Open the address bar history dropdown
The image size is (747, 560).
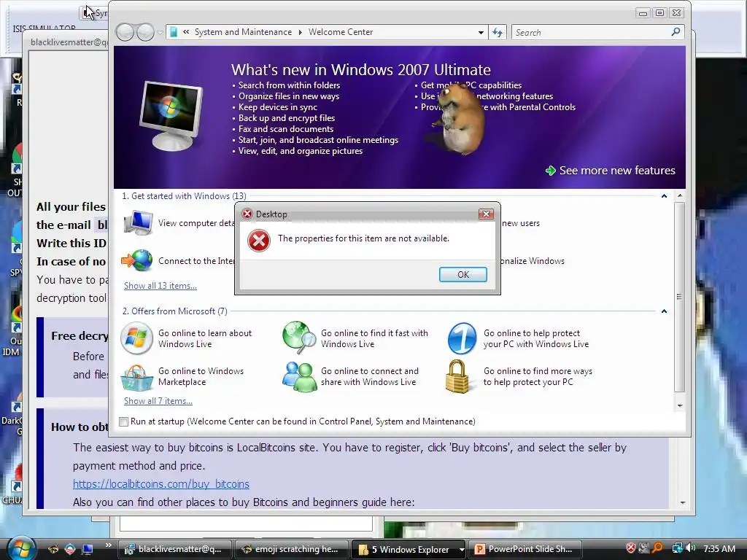coord(481,32)
